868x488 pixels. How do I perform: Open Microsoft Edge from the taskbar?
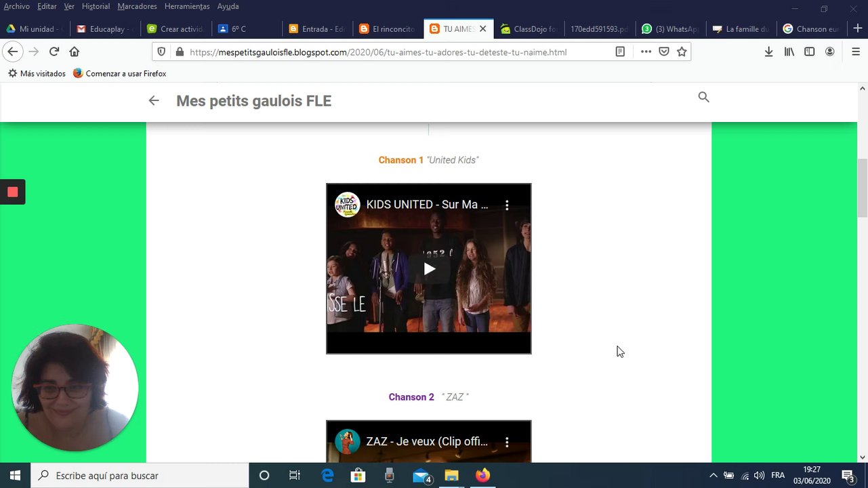(327, 475)
